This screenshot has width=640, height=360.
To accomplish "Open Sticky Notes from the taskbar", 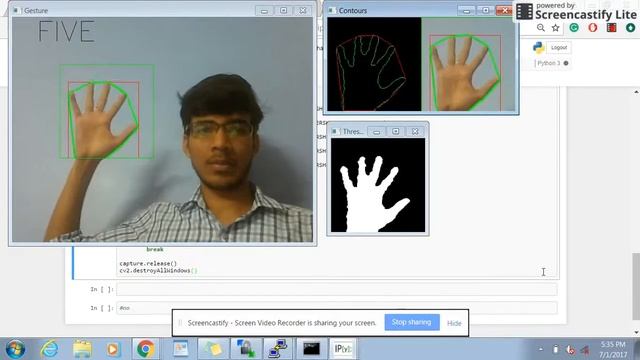I will tap(213, 349).
